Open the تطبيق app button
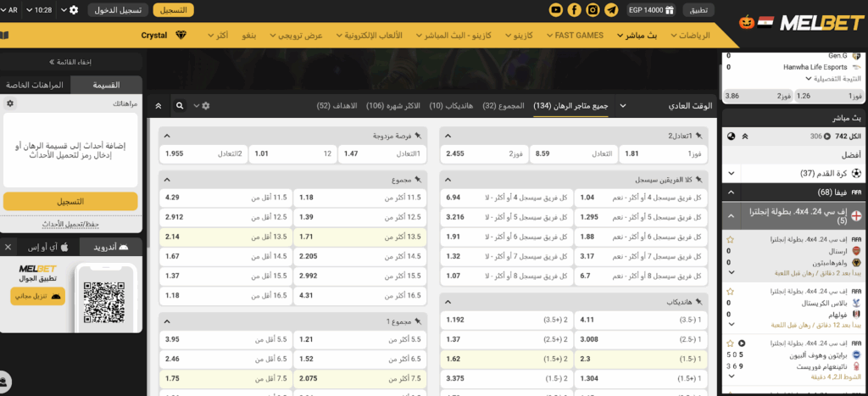Image resolution: width=868 pixels, height=396 pixels. click(698, 10)
